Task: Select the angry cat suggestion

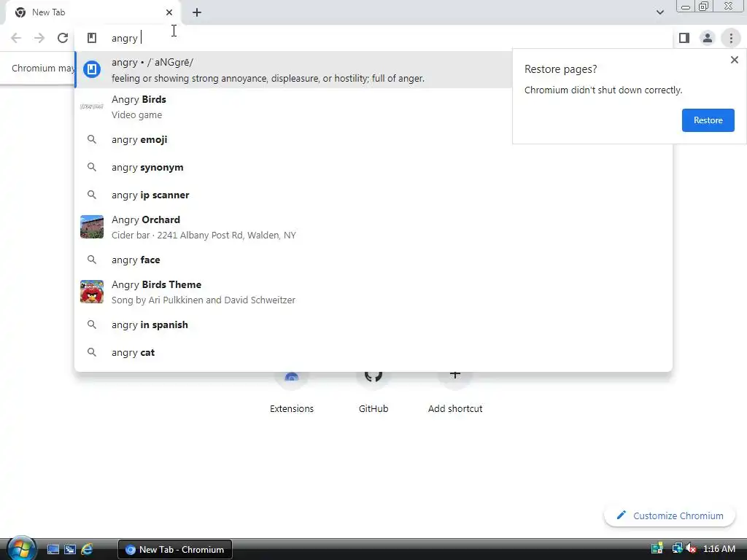Action: pyautogui.click(x=373, y=352)
